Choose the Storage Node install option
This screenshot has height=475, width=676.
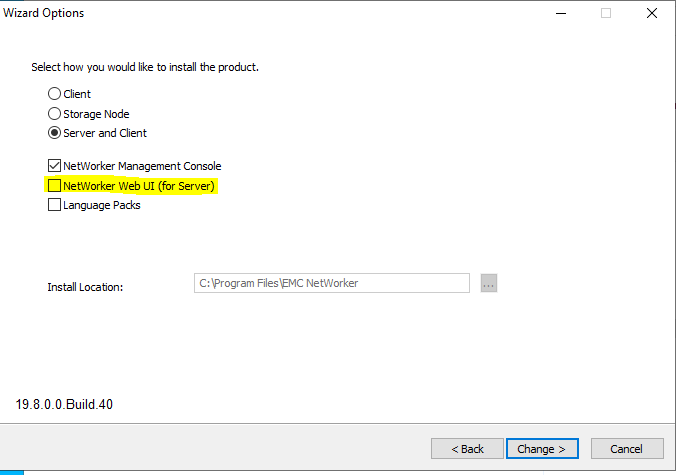click(x=54, y=114)
